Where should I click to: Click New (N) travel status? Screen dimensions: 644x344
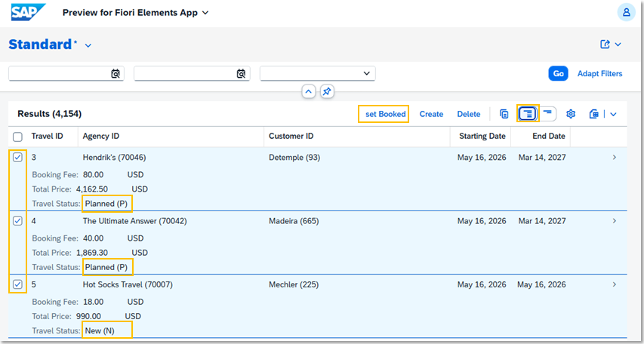tap(100, 331)
